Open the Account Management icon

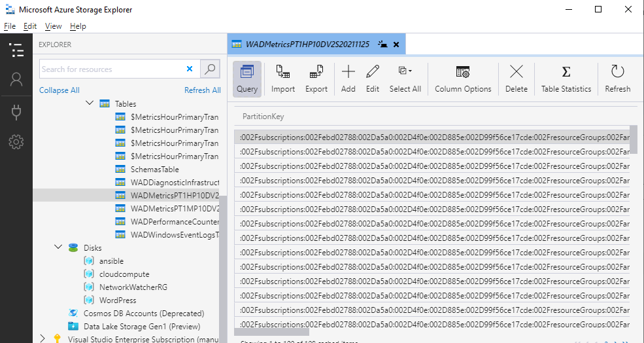[16, 79]
